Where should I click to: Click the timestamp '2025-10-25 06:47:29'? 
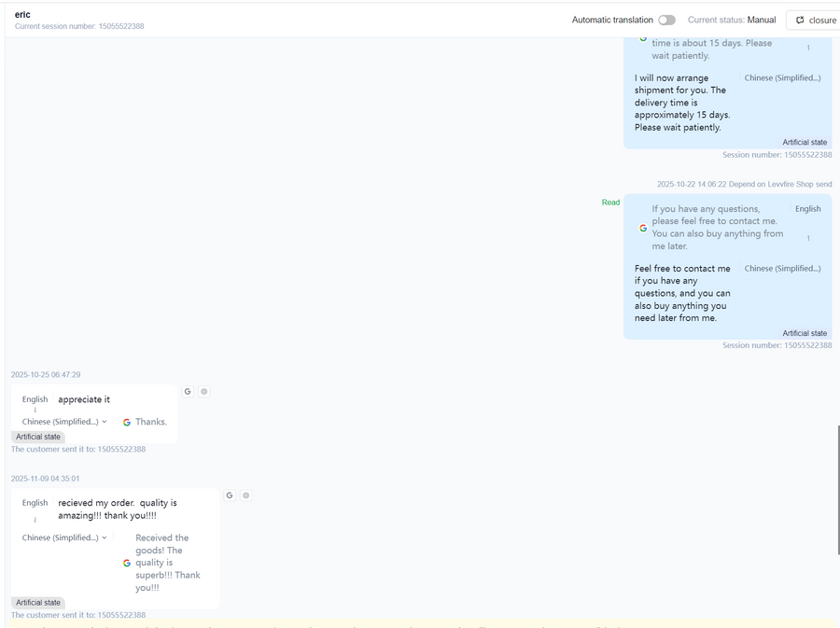coord(46,375)
